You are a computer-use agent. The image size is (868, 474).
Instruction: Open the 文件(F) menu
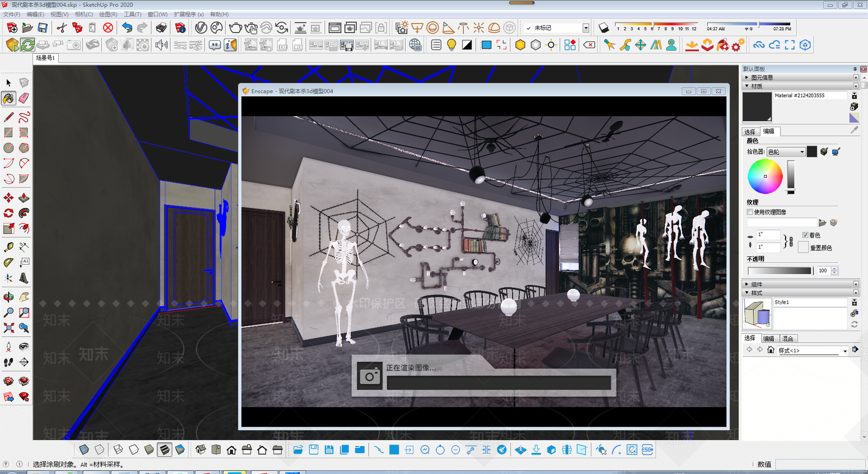click(x=11, y=14)
